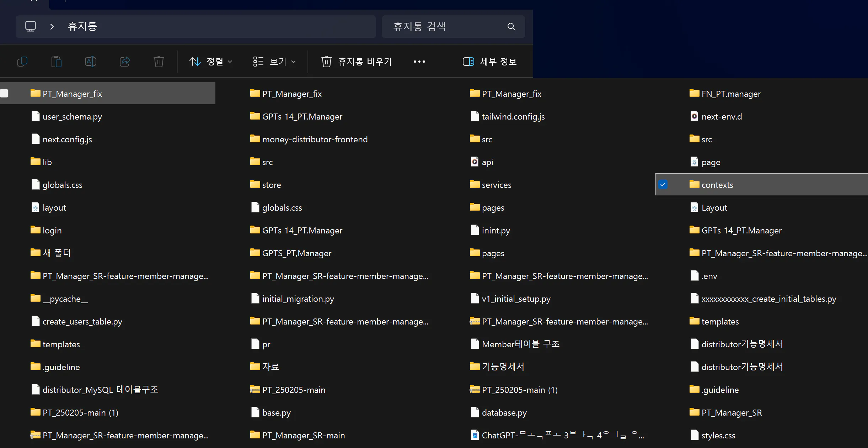Click the Share icon in toolbar
The width and height of the screenshot is (868, 448).
[124, 62]
